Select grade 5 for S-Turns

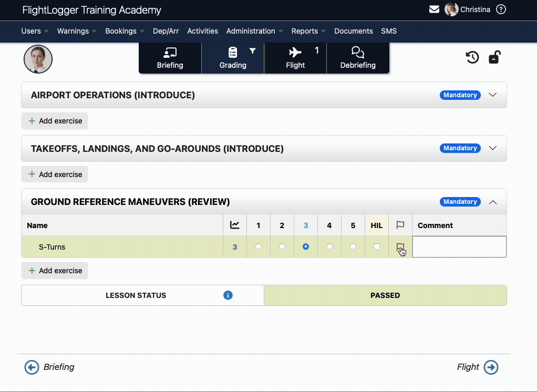pyautogui.click(x=353, y=246)
